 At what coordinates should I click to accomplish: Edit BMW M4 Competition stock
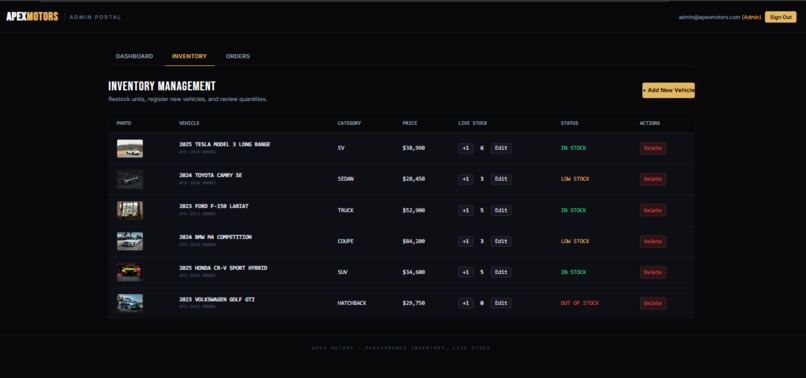click(501, 241)
